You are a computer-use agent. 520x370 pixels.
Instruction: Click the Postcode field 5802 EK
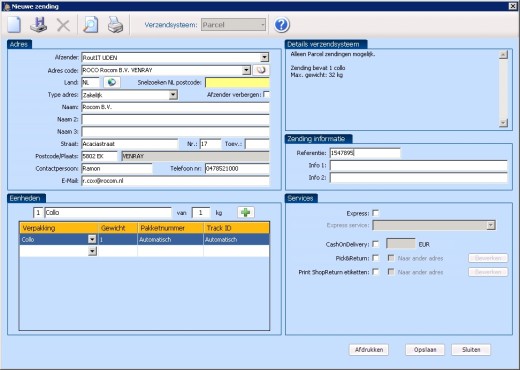(99, 156)
